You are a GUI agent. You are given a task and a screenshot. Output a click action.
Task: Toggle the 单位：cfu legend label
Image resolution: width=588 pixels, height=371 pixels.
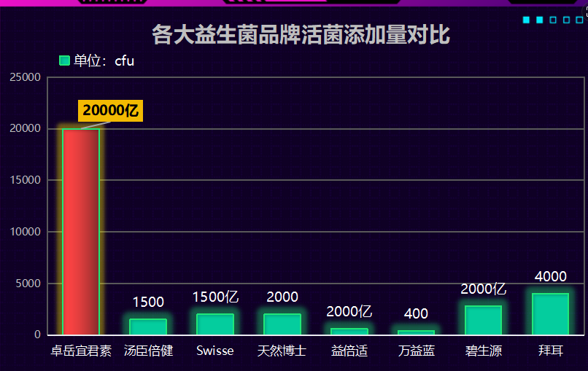pos(104,60)
